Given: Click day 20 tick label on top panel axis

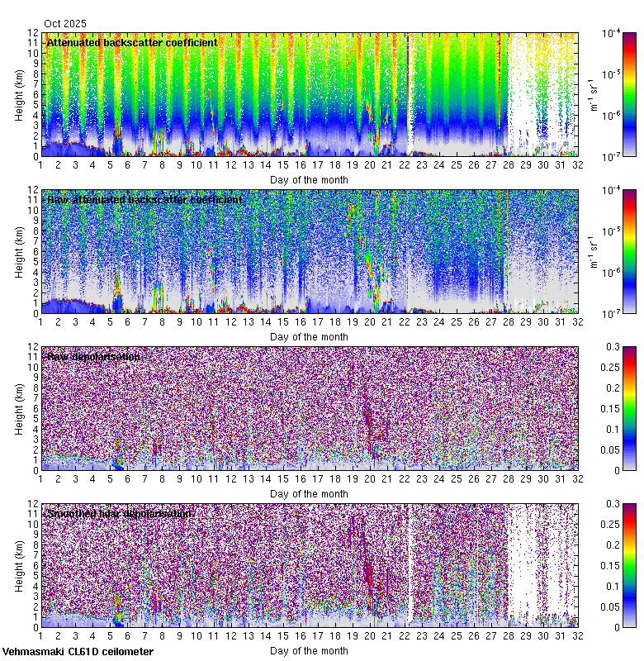Looking at the screenshot, I should 369,165.
